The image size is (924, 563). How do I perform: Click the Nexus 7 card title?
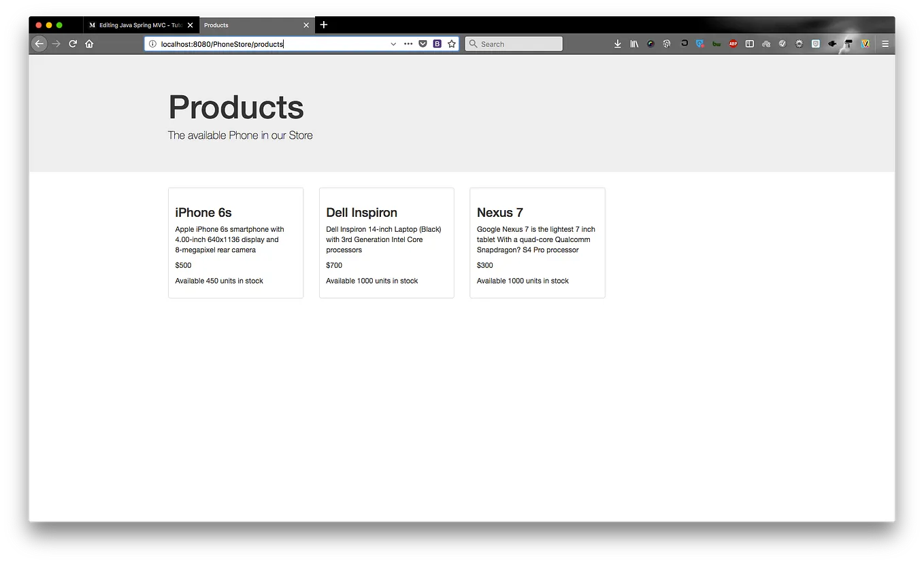click(500, 213)
